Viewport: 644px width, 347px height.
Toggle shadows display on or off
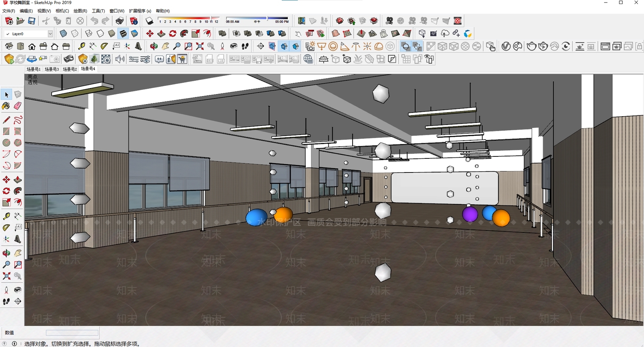(x=149, y=21)
